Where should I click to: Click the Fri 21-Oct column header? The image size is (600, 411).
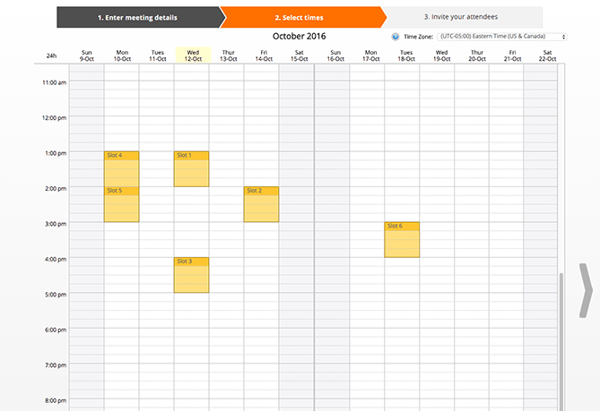(512, 55)
